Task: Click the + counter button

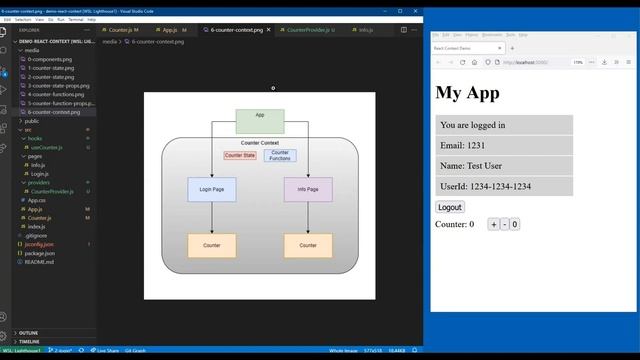Action: coord(493,224)
